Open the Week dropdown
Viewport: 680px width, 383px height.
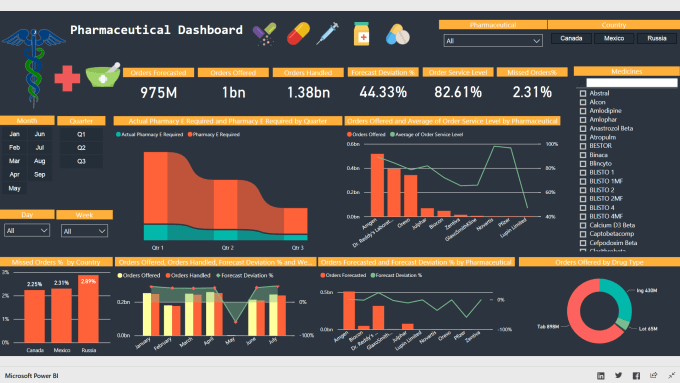pos(84,231)
